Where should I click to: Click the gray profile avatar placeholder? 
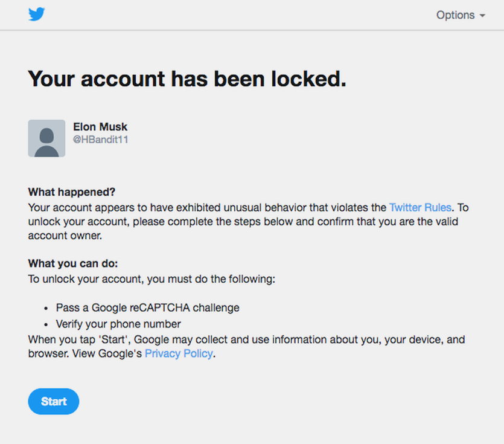46,138
